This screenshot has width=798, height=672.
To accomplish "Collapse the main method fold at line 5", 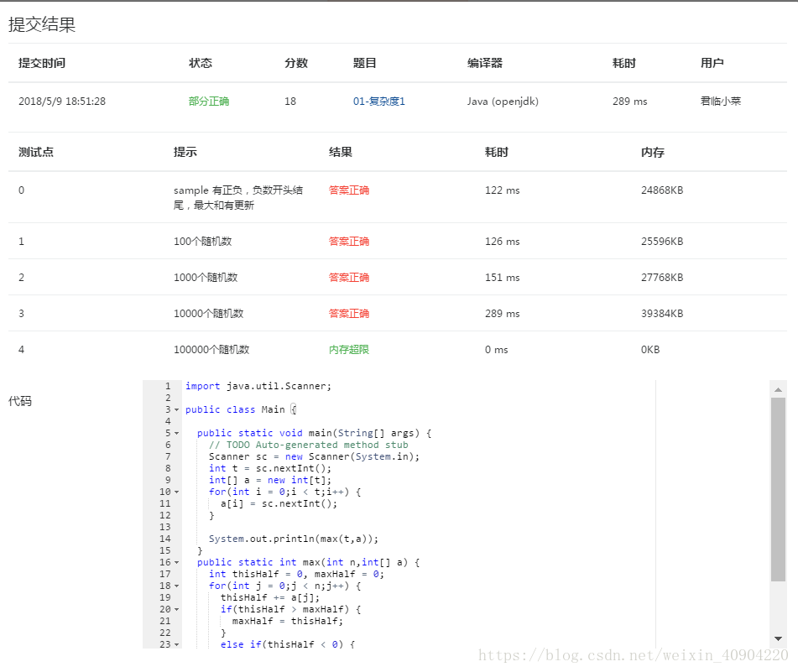I will pyautogui.click(x=176, y=434).
